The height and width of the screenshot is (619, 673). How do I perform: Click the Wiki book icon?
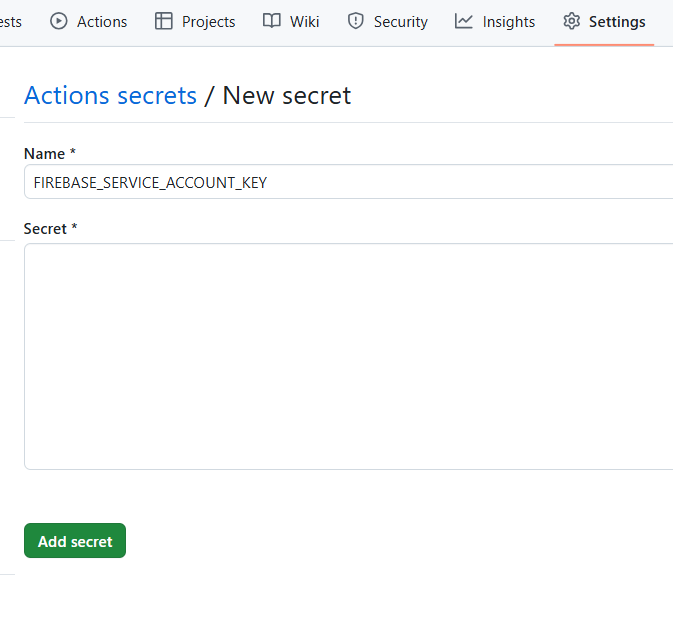click(x=272, y=21)
